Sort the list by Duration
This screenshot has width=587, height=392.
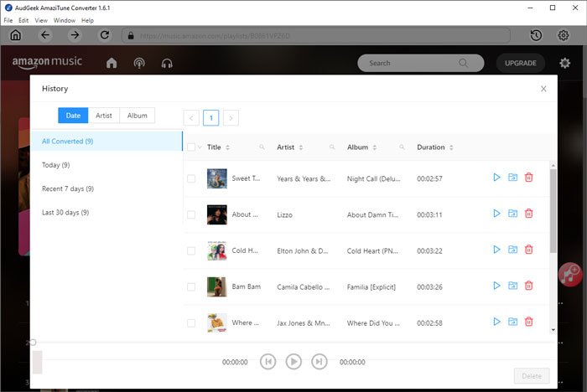[x=451, y=147]
